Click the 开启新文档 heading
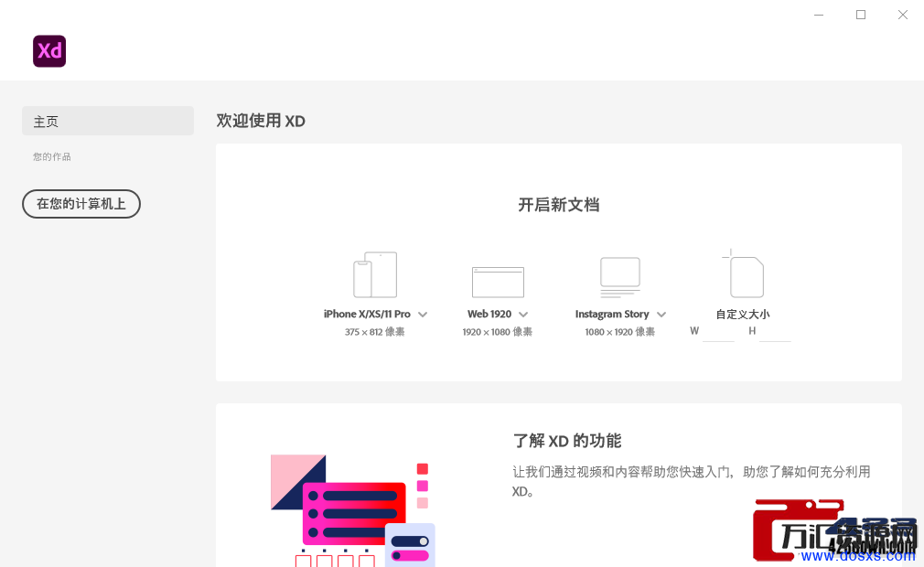924x567 pixels. pyautogui.click(x=559, y=205)
